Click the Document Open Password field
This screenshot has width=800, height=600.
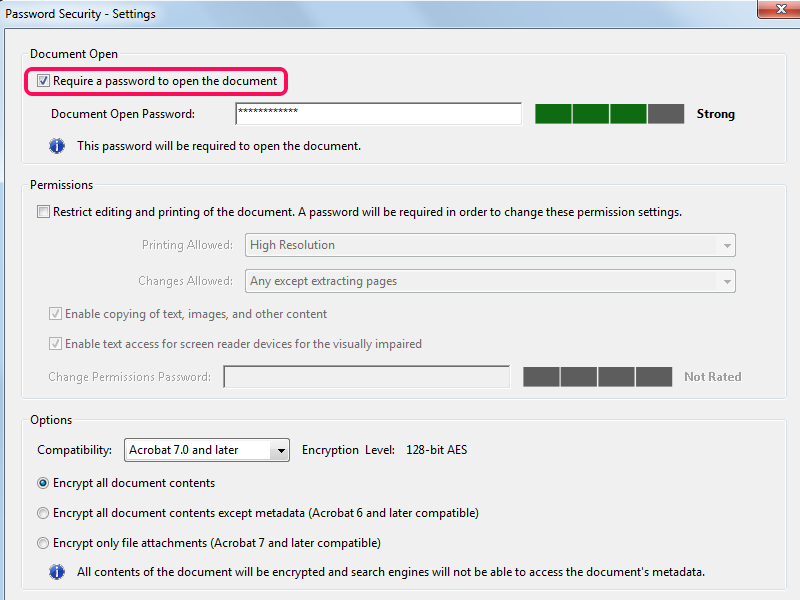[379, 114]
